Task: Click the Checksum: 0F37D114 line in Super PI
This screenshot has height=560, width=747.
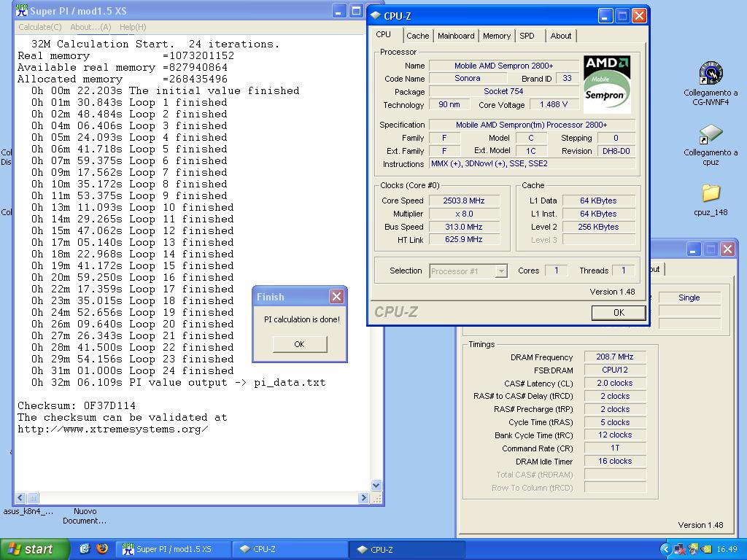Action: pos(77,405)
